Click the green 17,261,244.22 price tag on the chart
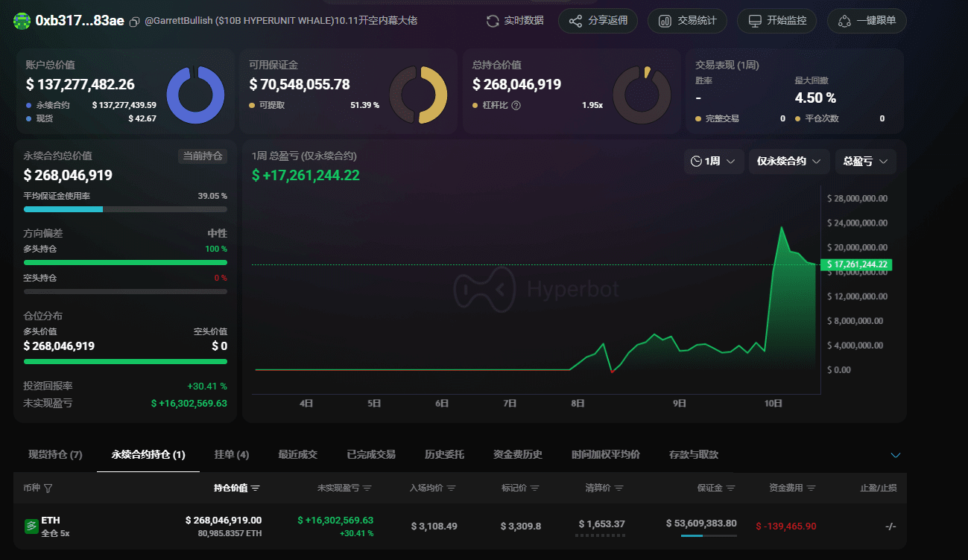 pyautogui.click(x=856, y=264)
